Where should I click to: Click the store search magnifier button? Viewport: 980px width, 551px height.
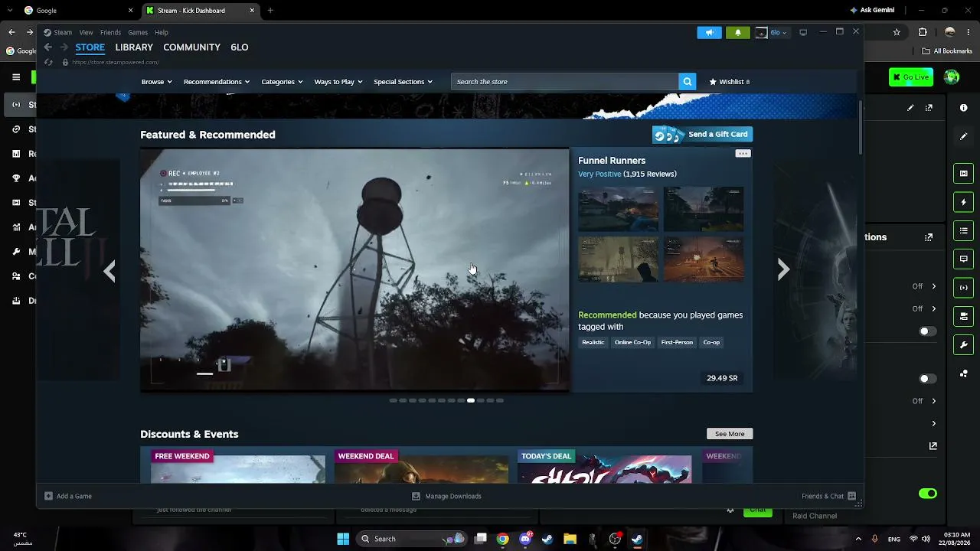click(x=688, y=82)
